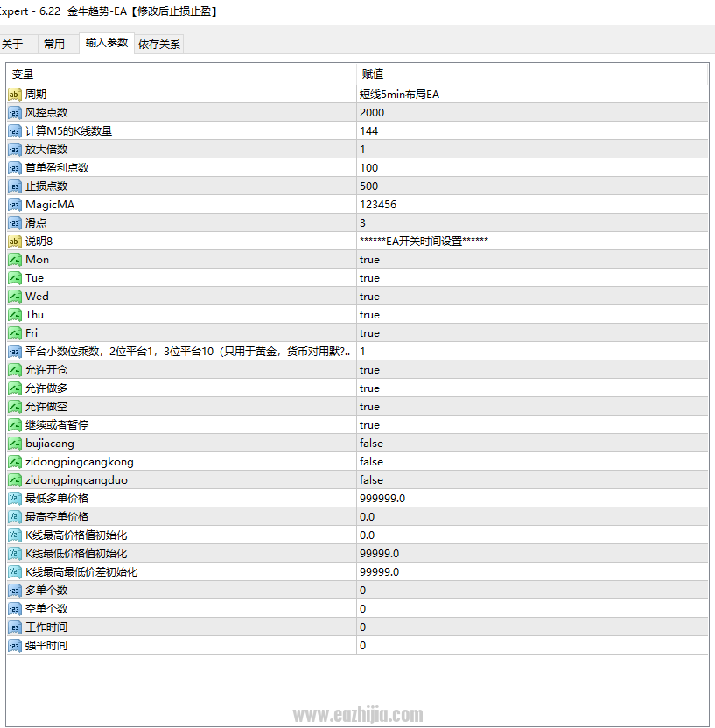
Task: Click the boolean icon beside 继续或者暂停
Action: (14, 425)
